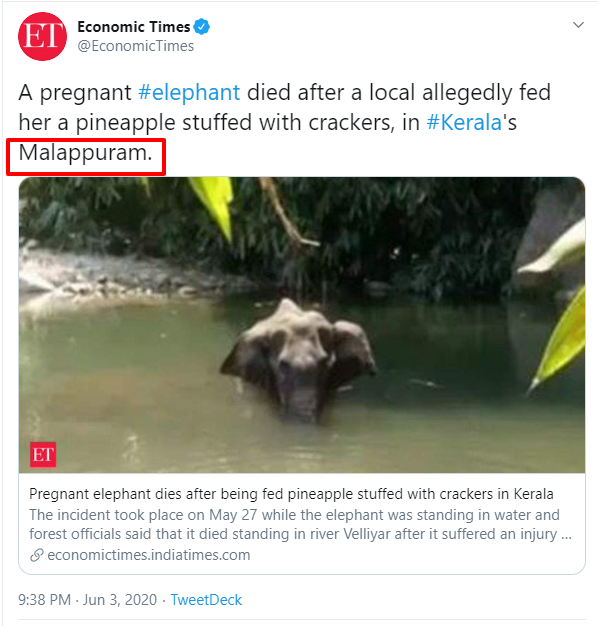This screenshot has width=598, height=626.
Task: Click the red highlight box around Malappuram
Action: click(x=86, y=156)
